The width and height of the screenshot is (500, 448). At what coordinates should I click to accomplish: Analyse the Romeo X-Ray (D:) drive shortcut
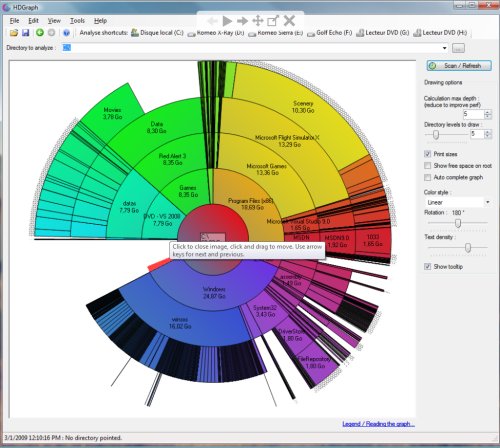coord(216,33)
